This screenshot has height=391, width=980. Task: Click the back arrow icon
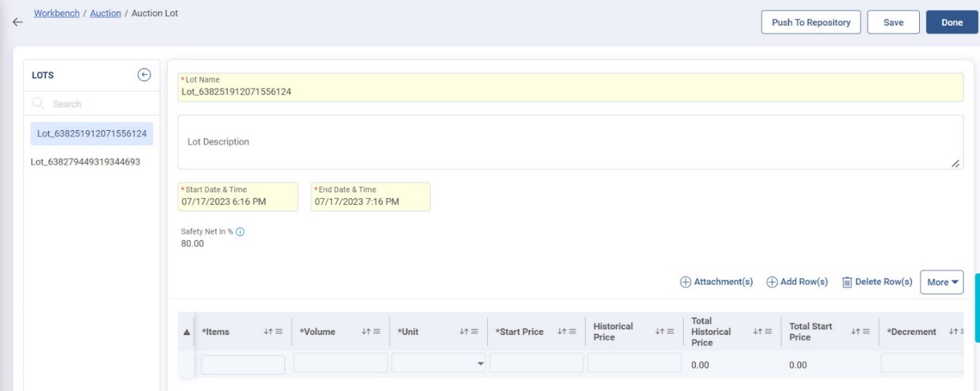[x=17, y=22]
